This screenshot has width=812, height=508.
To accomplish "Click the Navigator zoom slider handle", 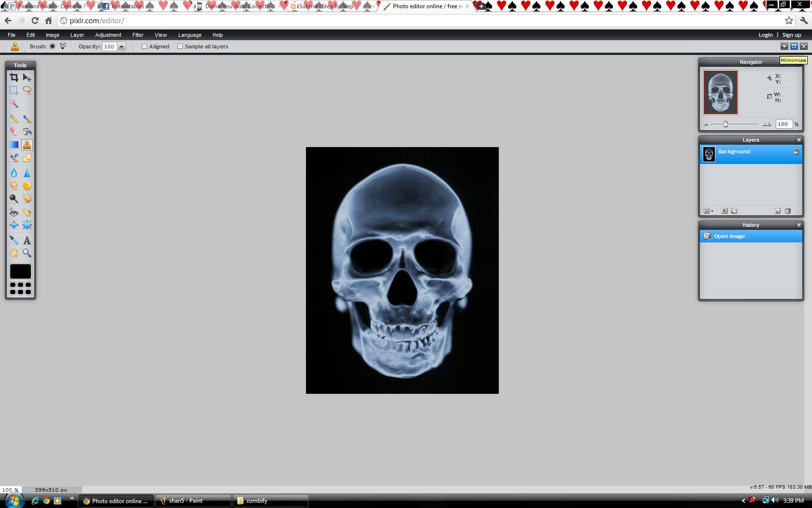I will pos(725,124).
